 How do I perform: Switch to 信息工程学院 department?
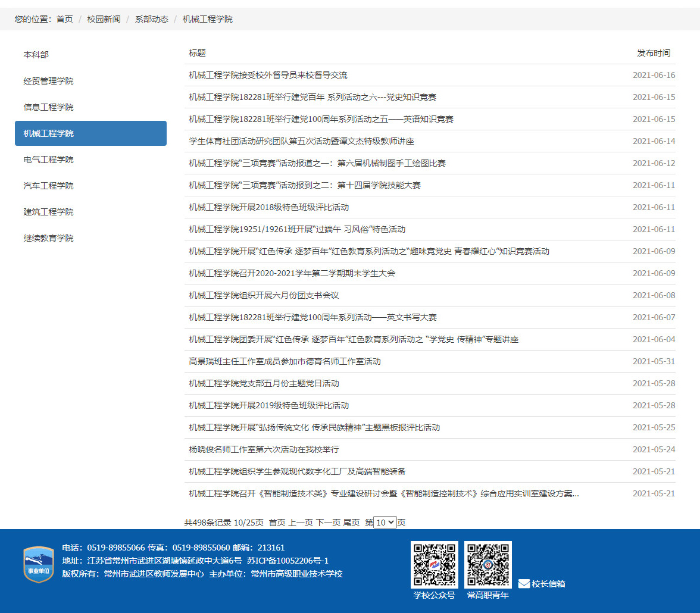click(x=49, y=107)
